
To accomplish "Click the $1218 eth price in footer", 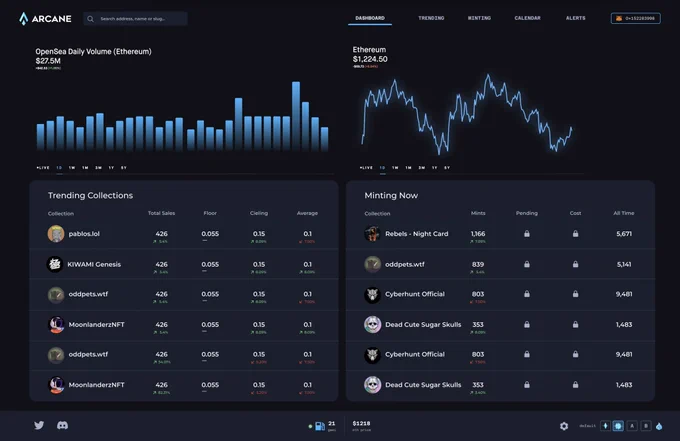I will coord(361,423).
